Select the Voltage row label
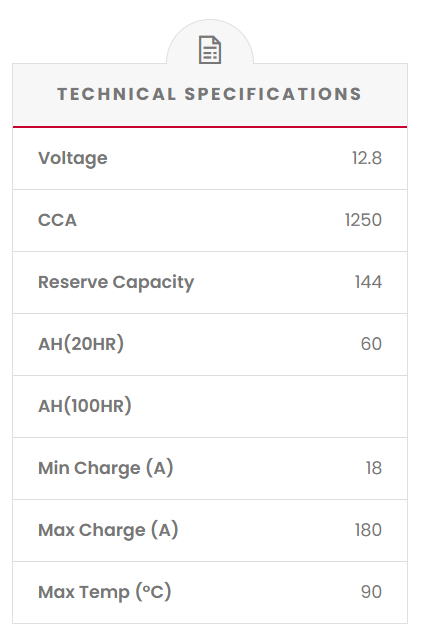 [x=73, y=158]
